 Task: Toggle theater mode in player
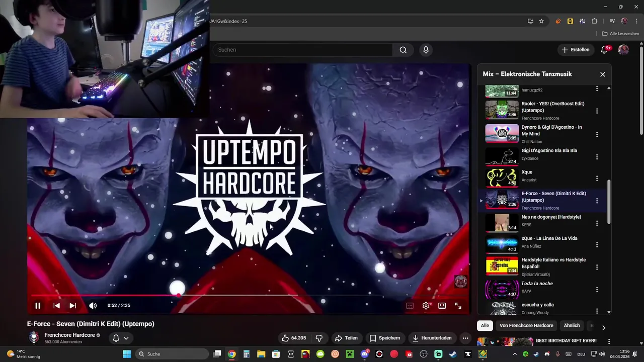coord(442,305)
